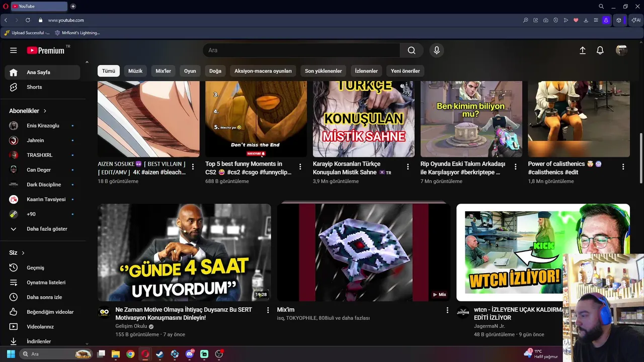The width and height of the screenshot is (644, 362).
Task: Open TRASHXRL channel subscription
Action: click(x=42, y=155)
